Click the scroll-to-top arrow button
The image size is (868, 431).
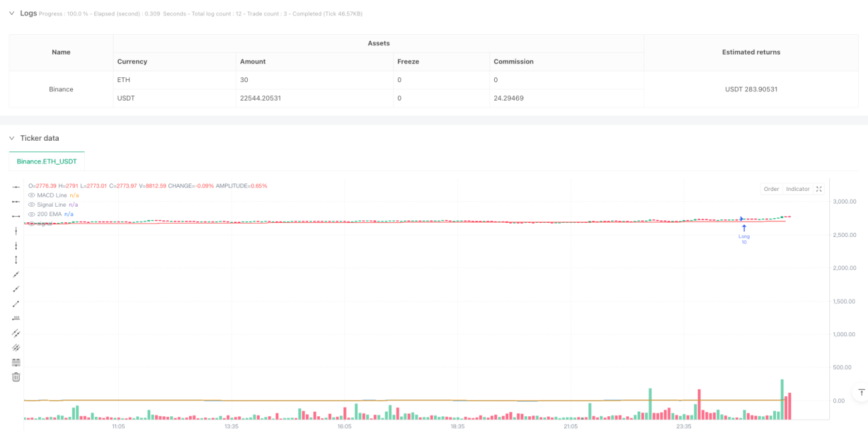(861, 392)
